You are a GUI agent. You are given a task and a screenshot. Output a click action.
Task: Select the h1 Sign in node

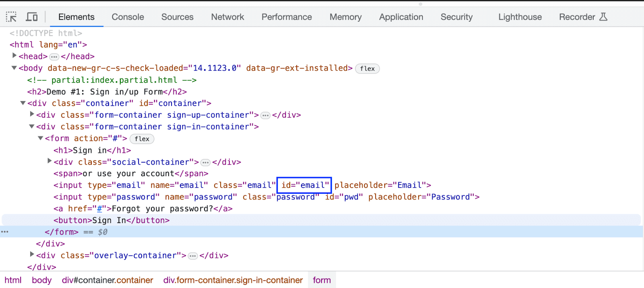click(92, 150)
